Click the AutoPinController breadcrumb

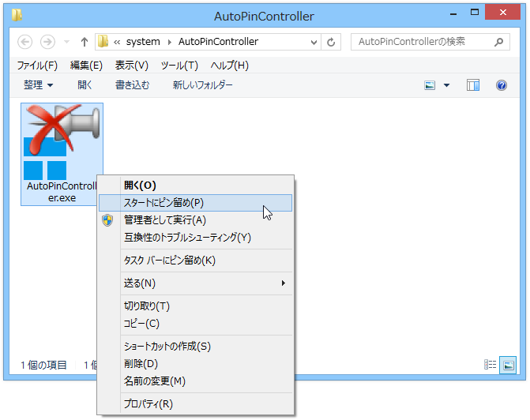(x=218, y=42)
